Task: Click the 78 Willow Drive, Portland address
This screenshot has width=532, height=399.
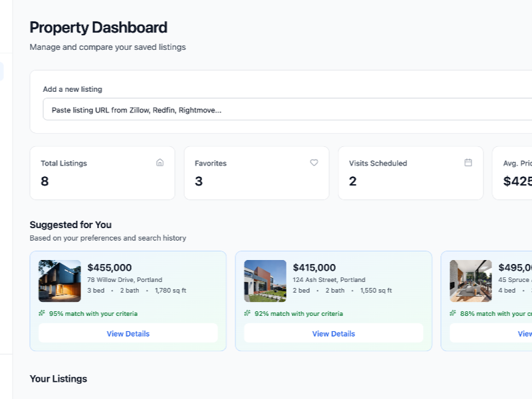Action: pos(124,280)
